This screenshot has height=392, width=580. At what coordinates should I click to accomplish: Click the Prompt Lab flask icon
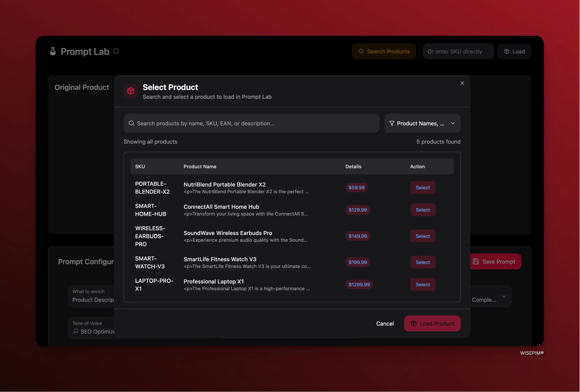click(x=53, y=51)
